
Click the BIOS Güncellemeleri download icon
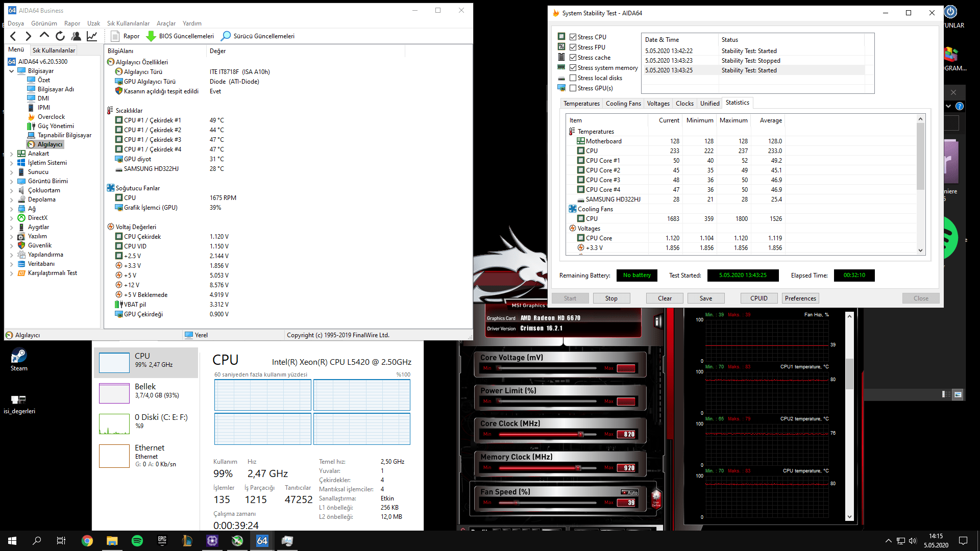click(x=151, y=36)
